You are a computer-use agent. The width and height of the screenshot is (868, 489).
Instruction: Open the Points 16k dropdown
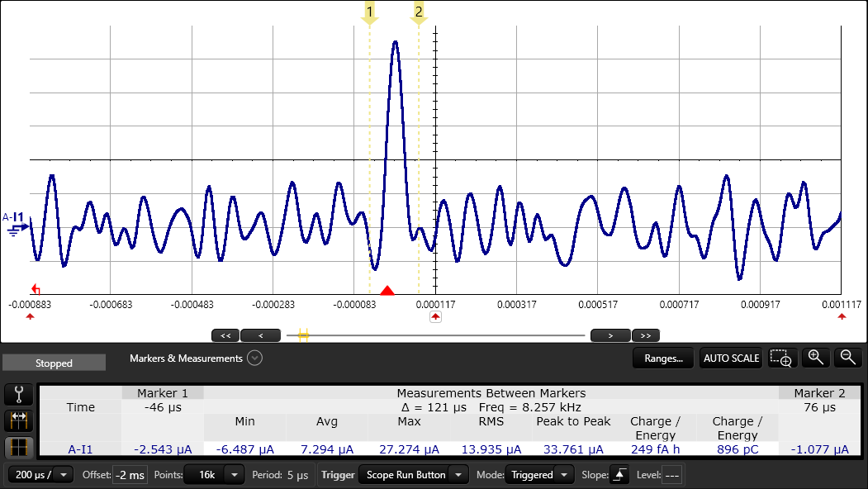coord(235,475)
